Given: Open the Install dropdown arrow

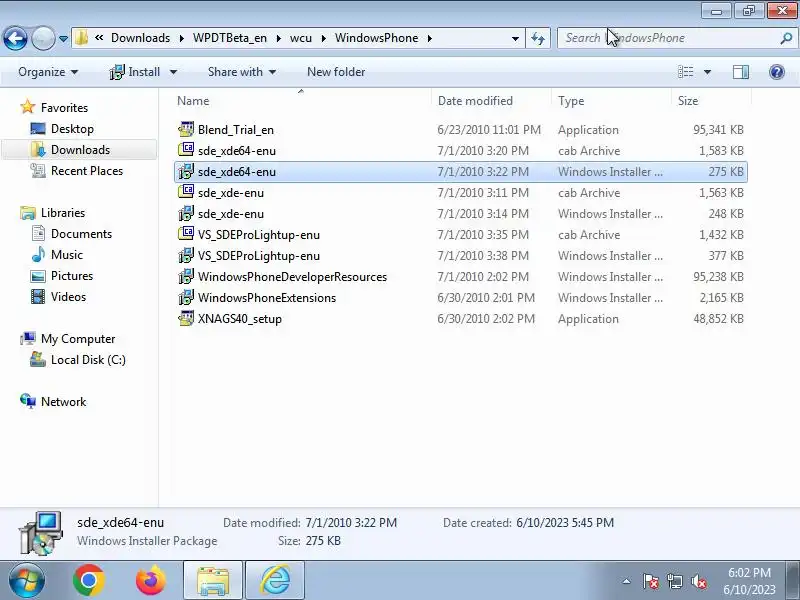Looking at the screenshot, I should [x=173, y=72].
